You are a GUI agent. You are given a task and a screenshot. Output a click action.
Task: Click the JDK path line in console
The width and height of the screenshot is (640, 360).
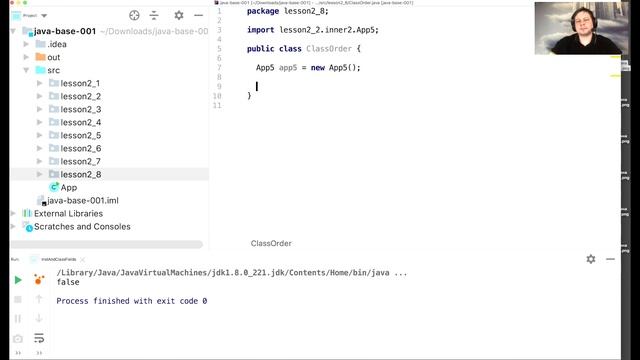pos(232,273)
